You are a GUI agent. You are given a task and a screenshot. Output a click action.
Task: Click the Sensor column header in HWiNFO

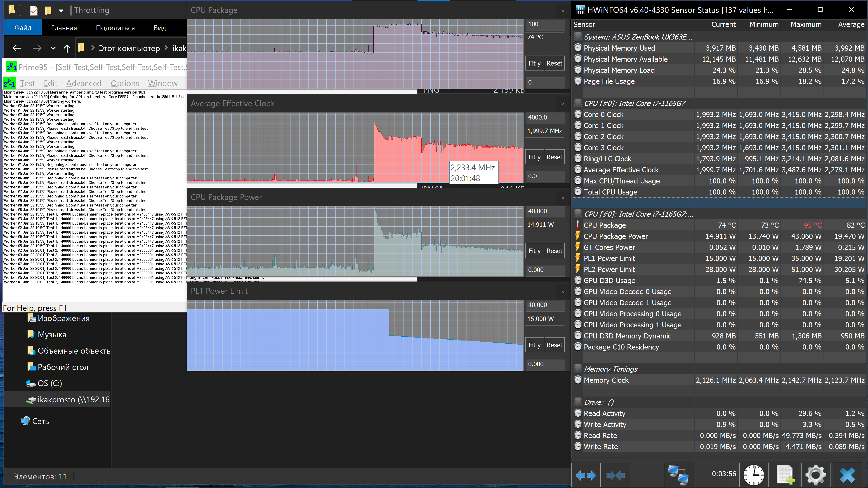pyautogui.click(x=633, y=25)
